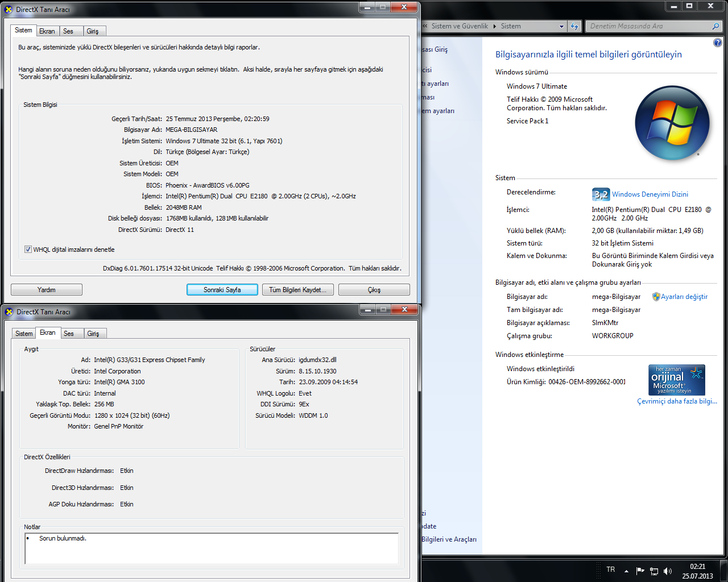
Task: Show hidden icons with the tray arrow
Action: coord(626,571)
